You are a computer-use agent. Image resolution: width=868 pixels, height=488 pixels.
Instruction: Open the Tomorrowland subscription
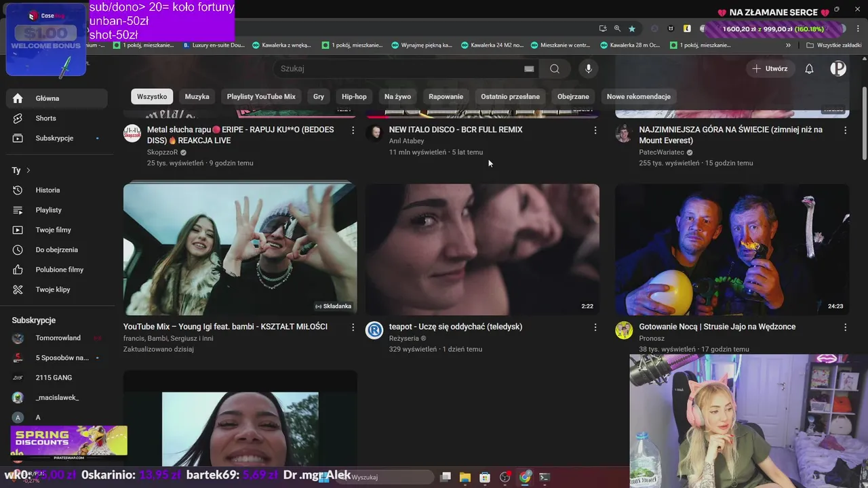click(x=57, y=338)
